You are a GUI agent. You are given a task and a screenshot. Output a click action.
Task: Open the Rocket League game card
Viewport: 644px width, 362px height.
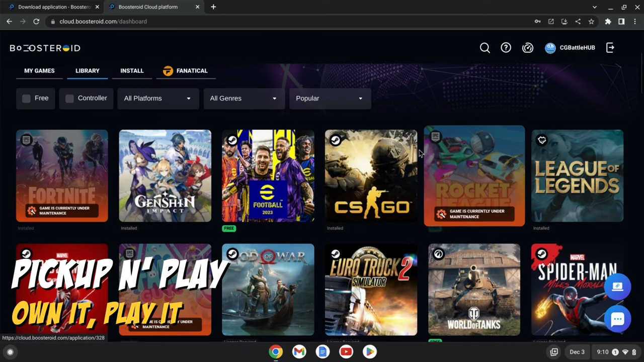pos(474,176)
